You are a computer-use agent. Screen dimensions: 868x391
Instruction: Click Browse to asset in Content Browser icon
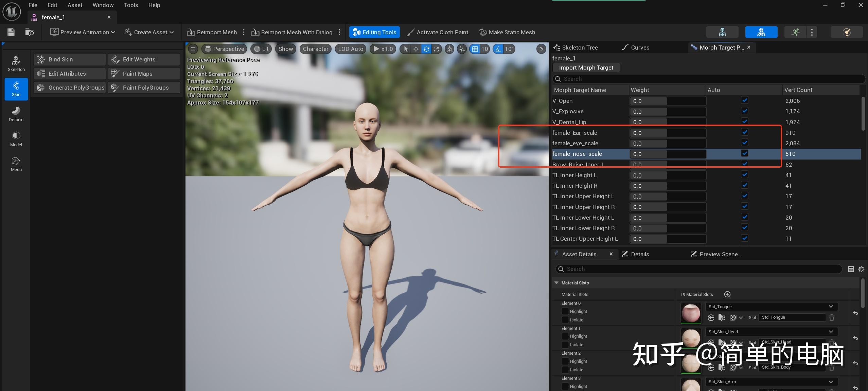point(30,32)
